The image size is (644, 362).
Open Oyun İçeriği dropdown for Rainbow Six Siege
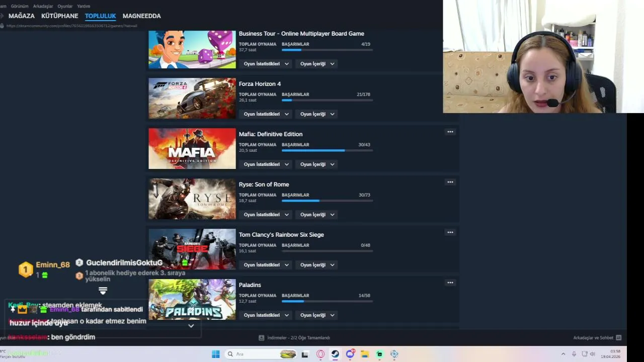click(316, 265)
